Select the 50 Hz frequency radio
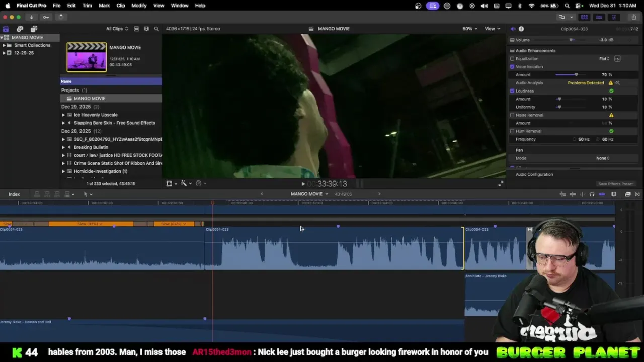644x362 pixels. tap(575, 139)
